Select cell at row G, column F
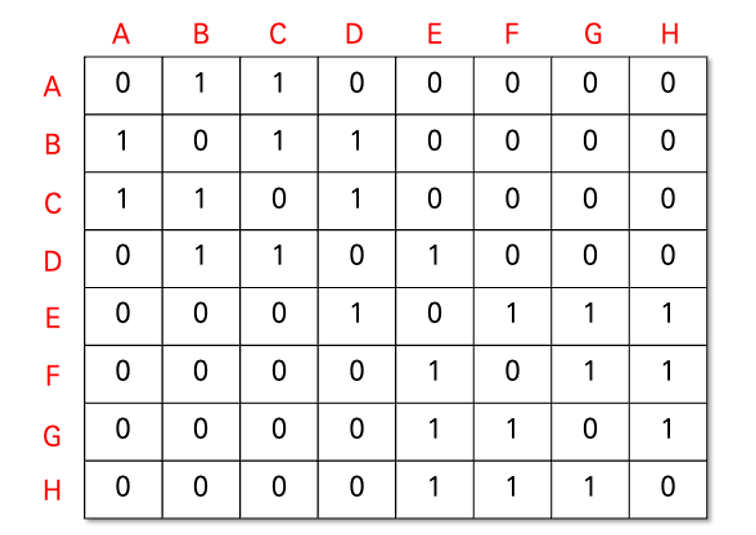Image resolution: width=756 pixels, height=535 pixels. tap(513, 432)
